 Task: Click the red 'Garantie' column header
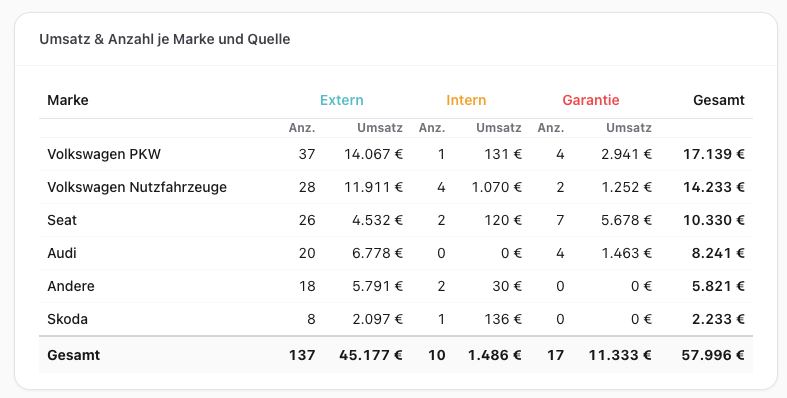(x=591, y=100)
